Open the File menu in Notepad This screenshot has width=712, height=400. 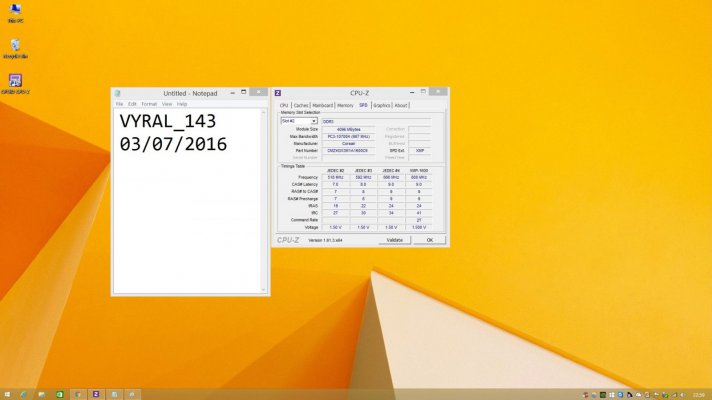(x=119, y=104)
